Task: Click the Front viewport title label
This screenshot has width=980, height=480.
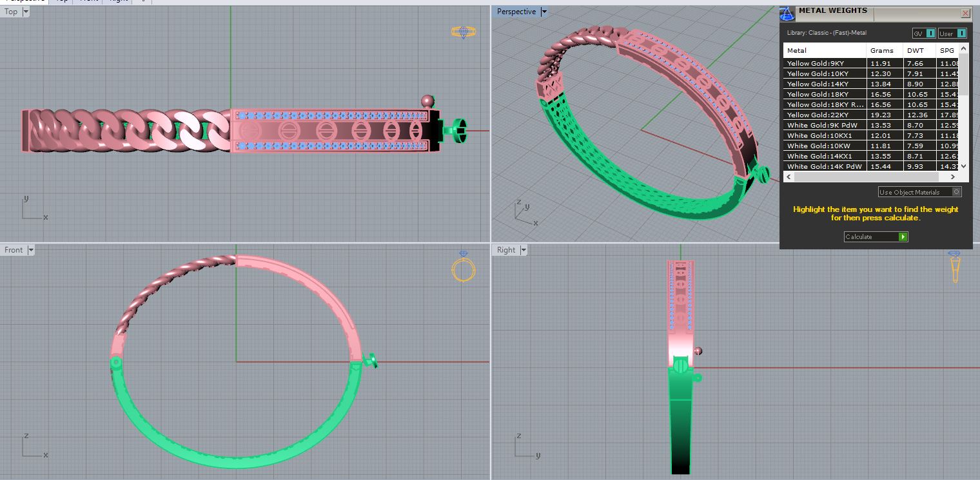Action: point(14,250)
